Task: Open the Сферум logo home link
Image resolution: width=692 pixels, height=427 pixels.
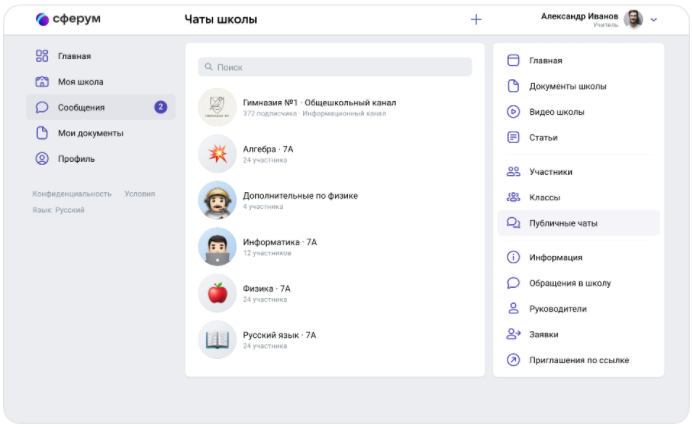Action: (x=68, y=19)
